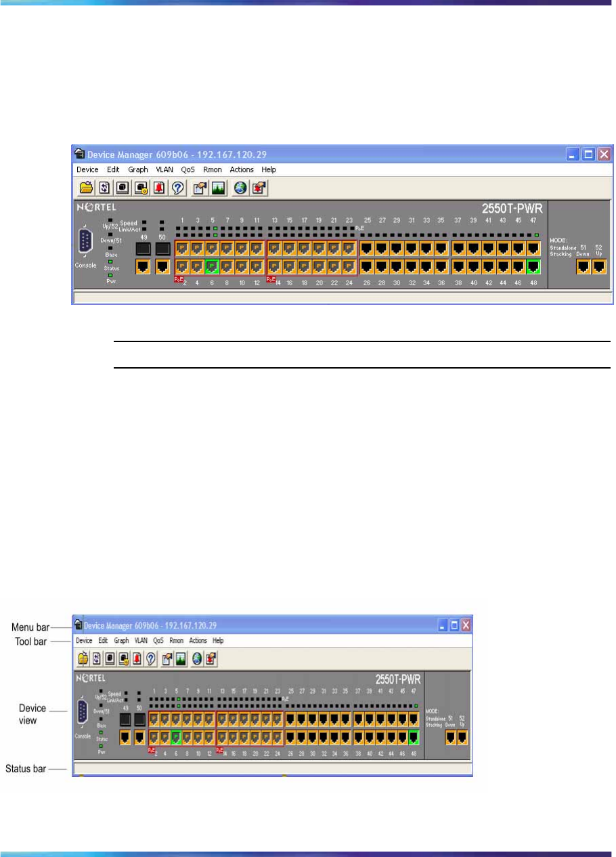Select green active port 48 in the upper device view

(x=533, y=266)
